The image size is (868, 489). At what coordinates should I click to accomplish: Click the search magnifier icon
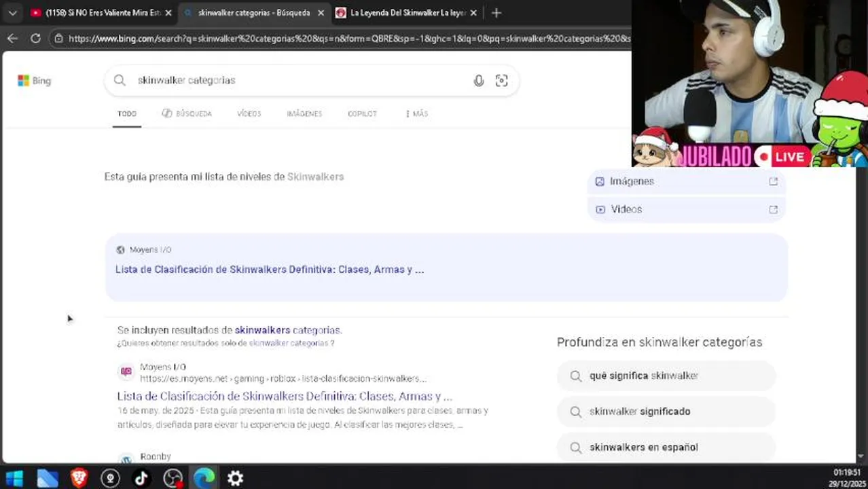pyautogui.click(x=120, y=80)
